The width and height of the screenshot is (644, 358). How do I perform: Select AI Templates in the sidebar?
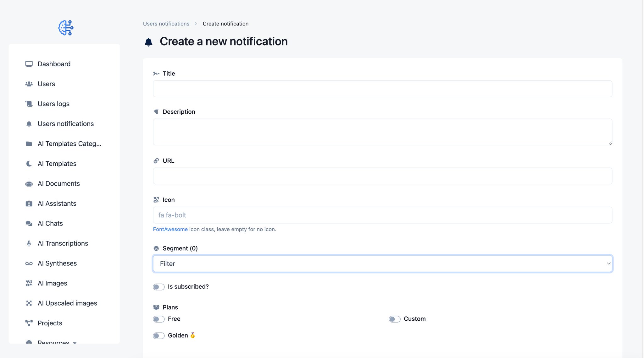(x=57, y=164)
